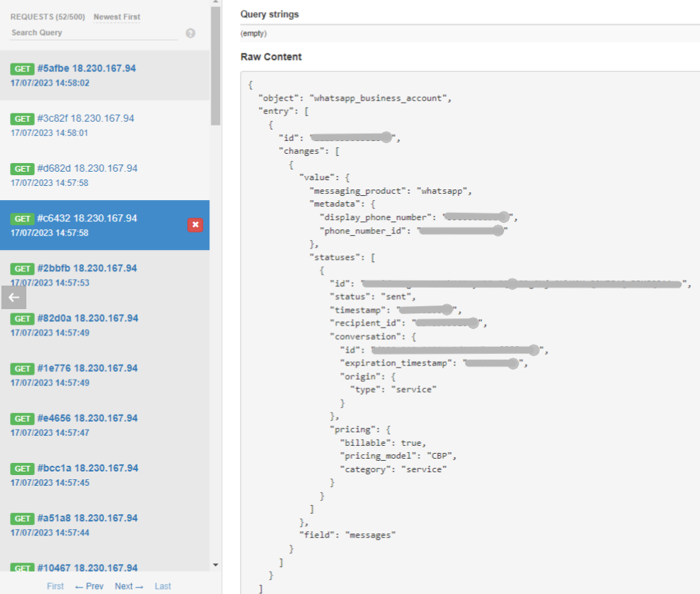Image resolution: width=700 pixels, height=594 pixels.
Task: Open the Last page of requests
Action: [x=162, y=585]
